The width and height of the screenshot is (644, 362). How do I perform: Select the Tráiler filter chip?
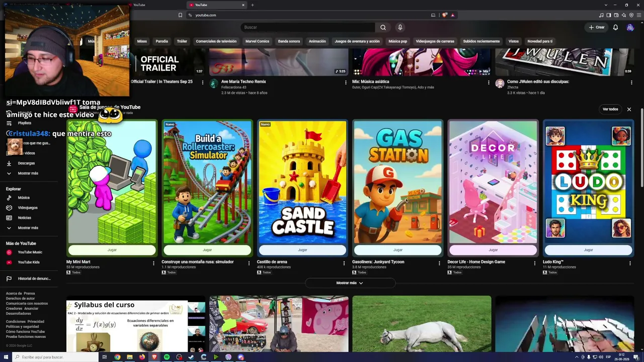(x=182, y=41)
